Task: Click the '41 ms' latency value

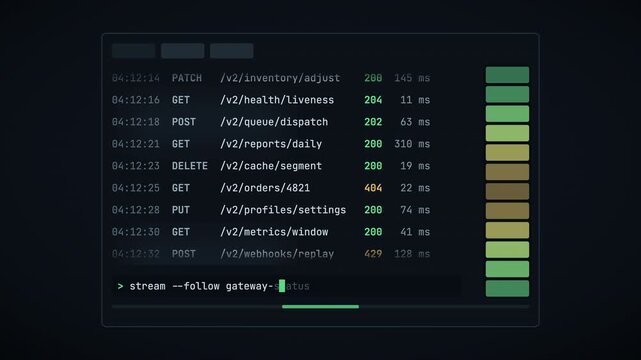Action: point(415,232)
